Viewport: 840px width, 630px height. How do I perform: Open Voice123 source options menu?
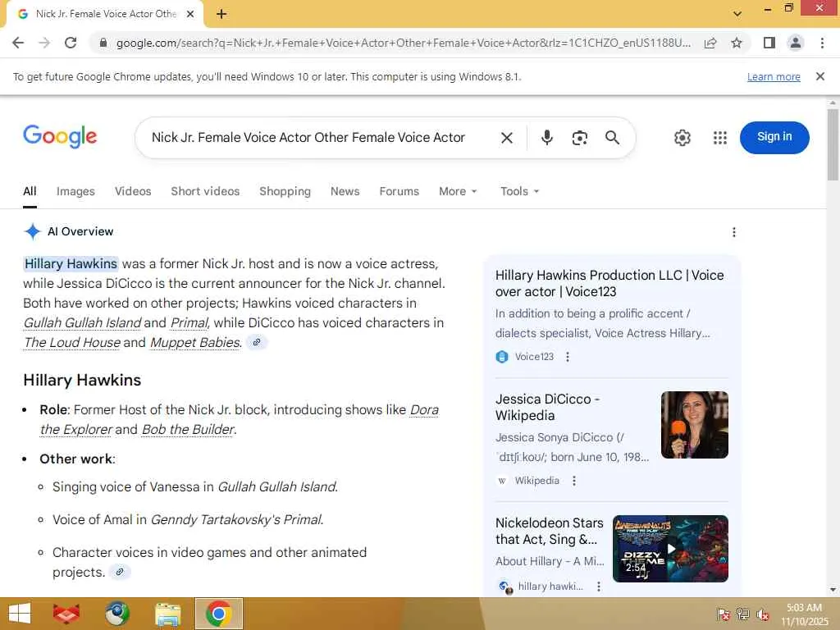pos(568,357)
